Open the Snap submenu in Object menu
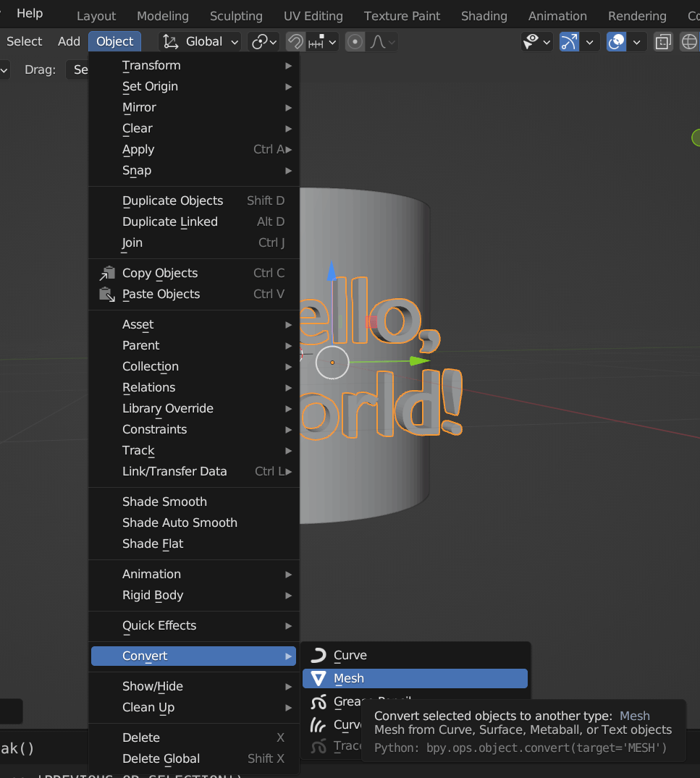This screenshot has width=700, height=778. coord(193,171)
